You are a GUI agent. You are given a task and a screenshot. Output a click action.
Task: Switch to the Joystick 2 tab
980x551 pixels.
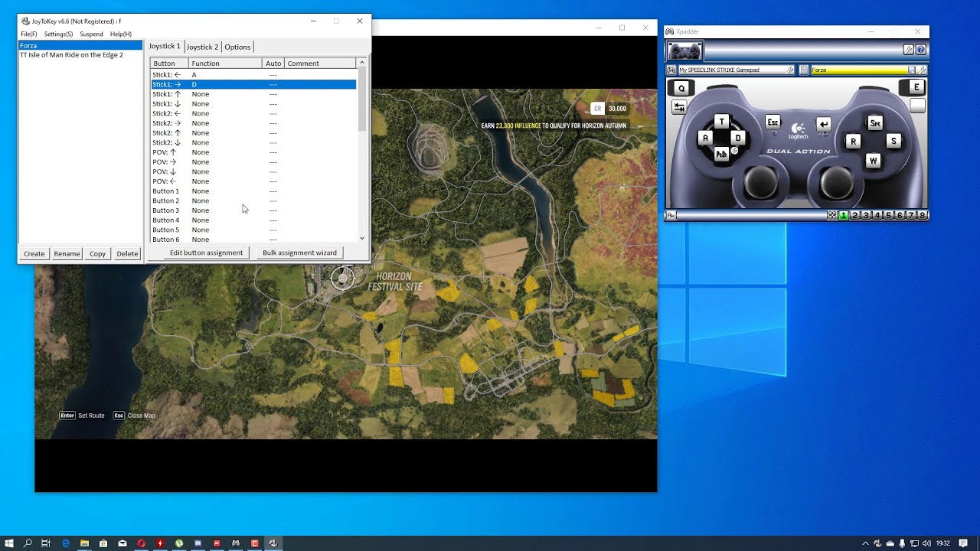[203, 47]
